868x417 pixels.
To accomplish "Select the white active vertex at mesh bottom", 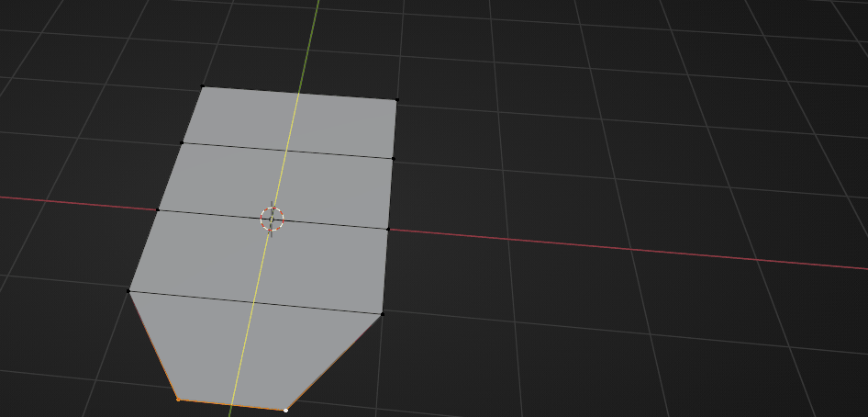I will point(286,410).
